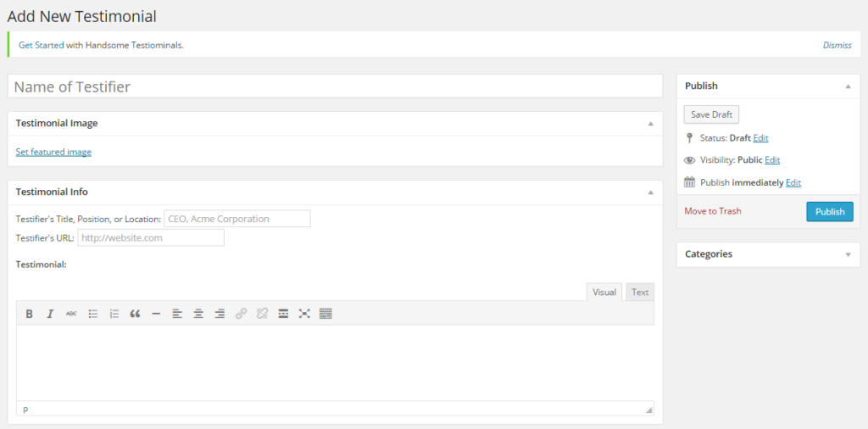Click the Save Draft button
The width and height of the screenshot is (868, 429).
point(711,114)
